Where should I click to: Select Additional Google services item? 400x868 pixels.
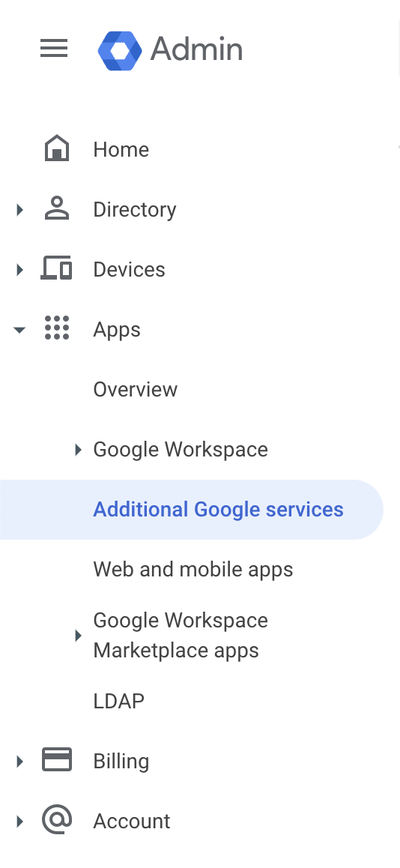192,509
